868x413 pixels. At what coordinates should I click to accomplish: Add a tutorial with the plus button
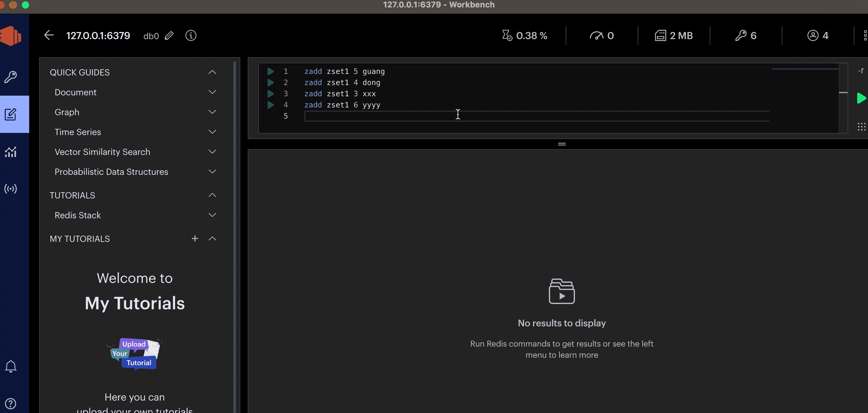click(195, 239)
